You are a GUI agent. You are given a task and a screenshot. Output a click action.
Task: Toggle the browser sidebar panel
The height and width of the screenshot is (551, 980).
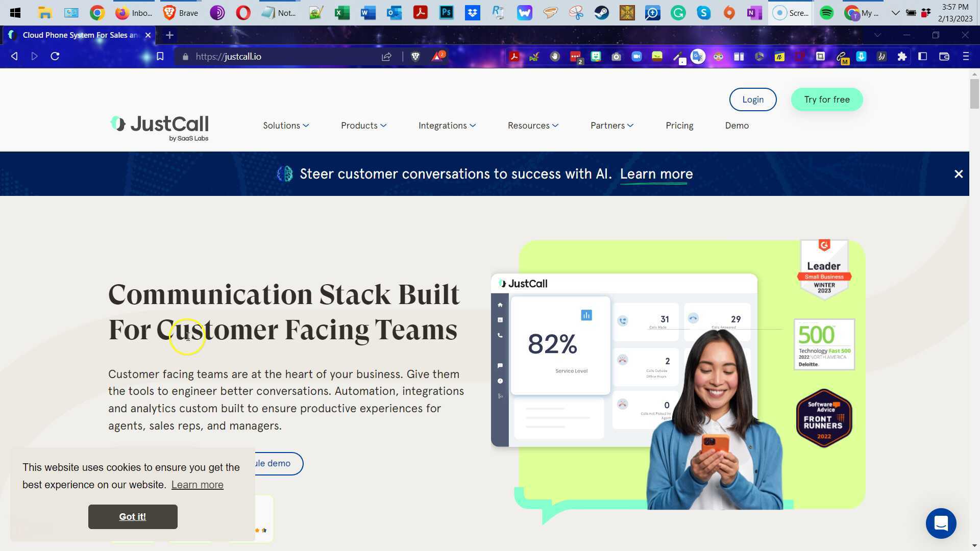(x=922, y=57)
